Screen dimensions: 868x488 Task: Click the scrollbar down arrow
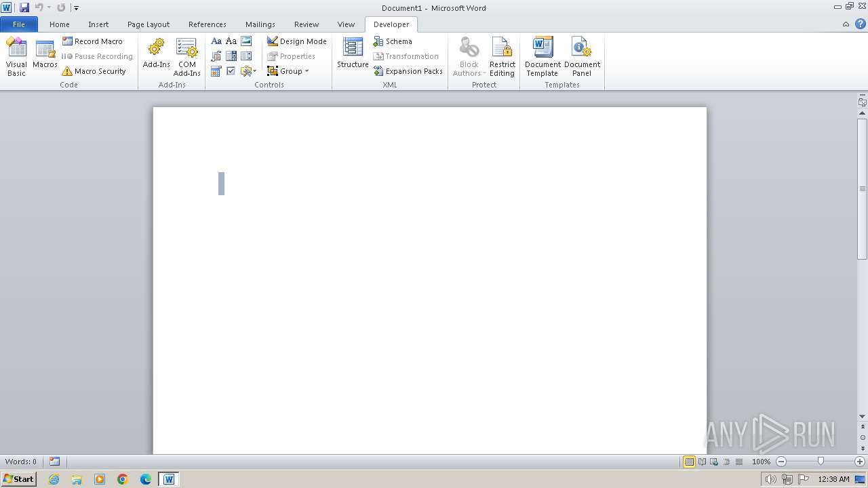point(862,416)
